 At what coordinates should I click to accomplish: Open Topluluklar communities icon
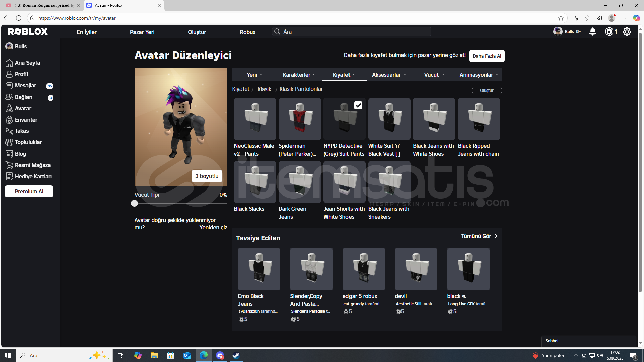point(9,142)
